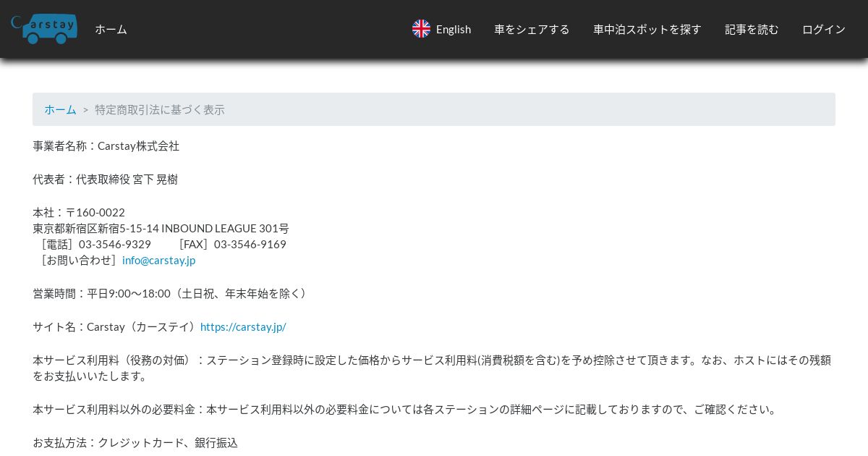Click the Carstay van logo
Viewport: 868px width, 456px height.
coord(44,29)
